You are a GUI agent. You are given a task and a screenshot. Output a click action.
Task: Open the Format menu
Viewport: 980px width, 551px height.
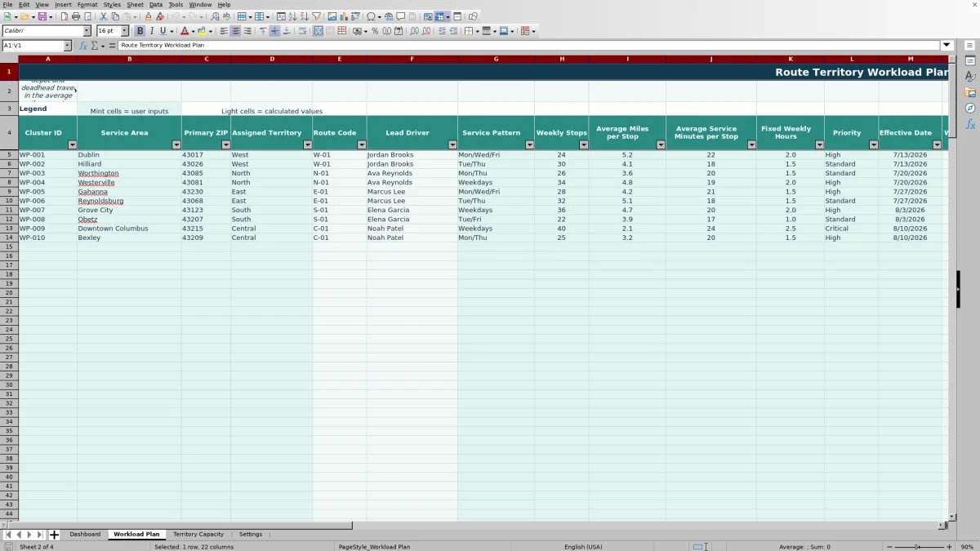[87, 5]
